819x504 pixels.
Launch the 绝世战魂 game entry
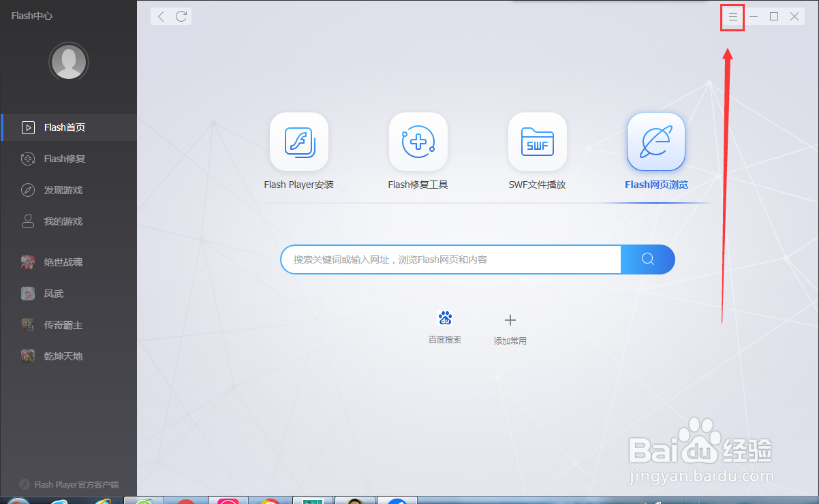coord(68,262)
